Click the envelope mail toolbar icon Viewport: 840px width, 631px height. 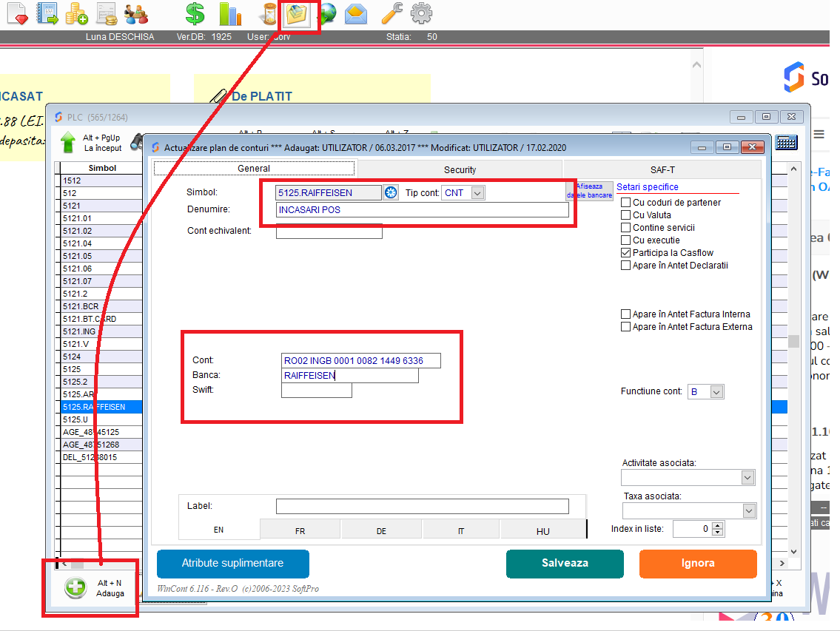click(355, 13)
